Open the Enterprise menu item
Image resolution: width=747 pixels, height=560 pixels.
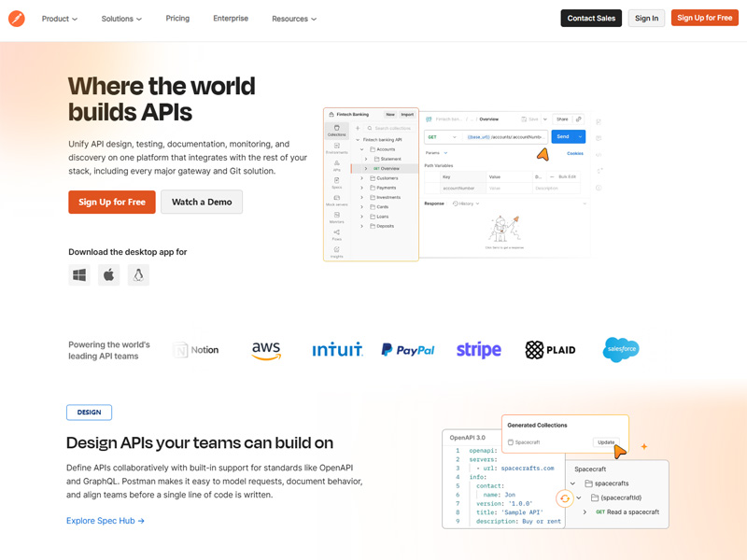point(231,19)
